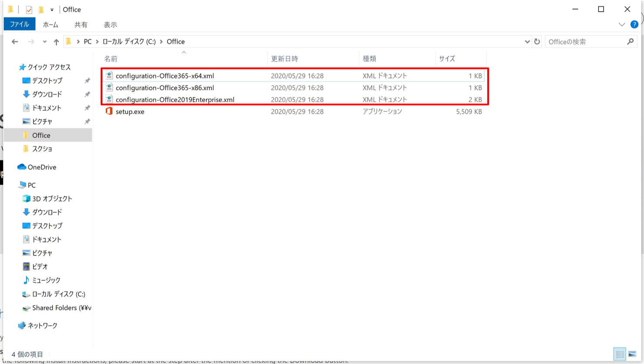Refresh the Office folder view
644x364 pixels.
pyautogui.click(x=537, y=42)
